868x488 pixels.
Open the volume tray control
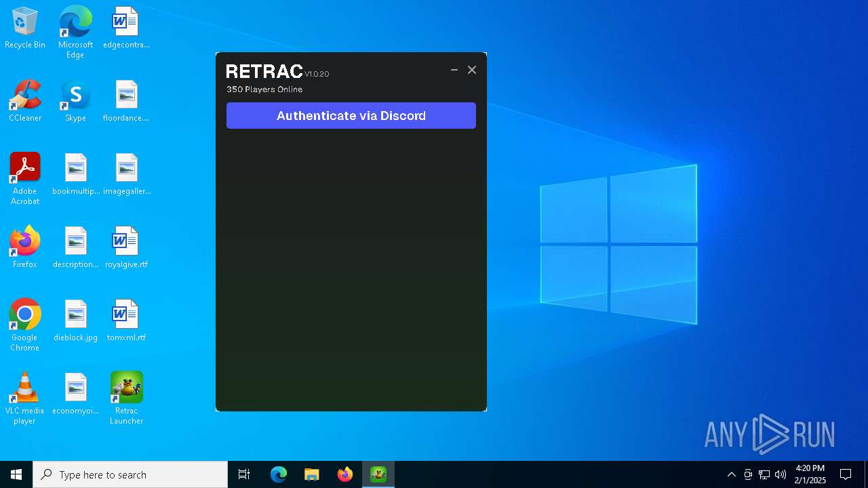(781, 474)
